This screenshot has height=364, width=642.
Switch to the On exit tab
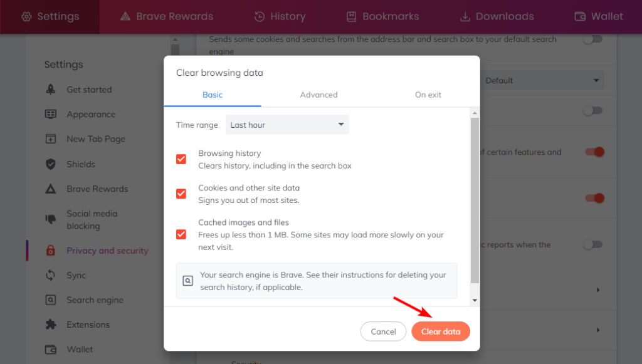(x=428, y=95)
